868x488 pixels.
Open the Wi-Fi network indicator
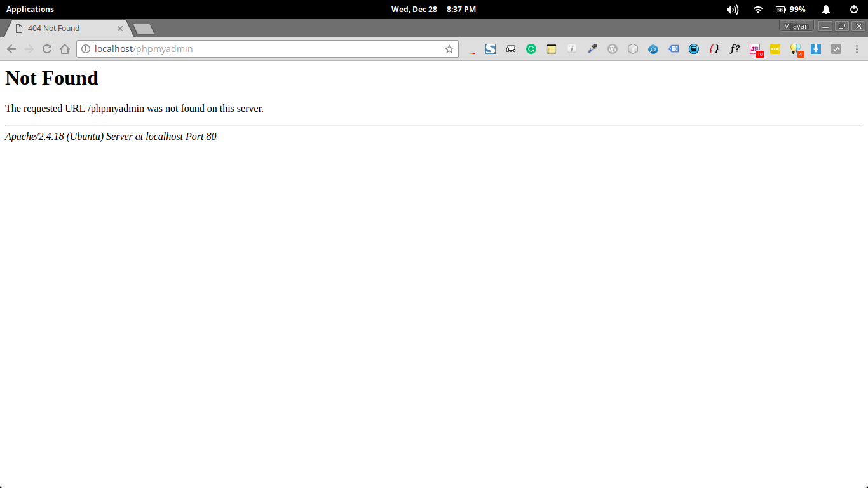[757, 10]
